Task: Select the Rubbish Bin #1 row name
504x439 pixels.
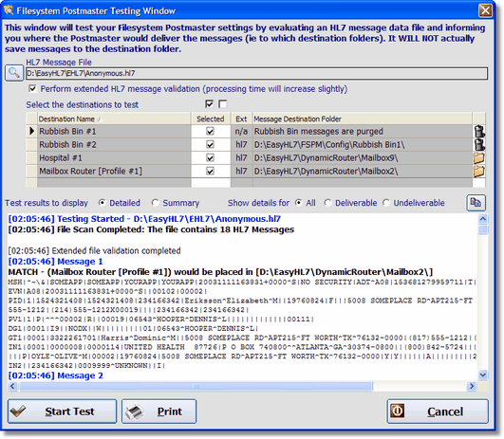Action: [114, 132]
